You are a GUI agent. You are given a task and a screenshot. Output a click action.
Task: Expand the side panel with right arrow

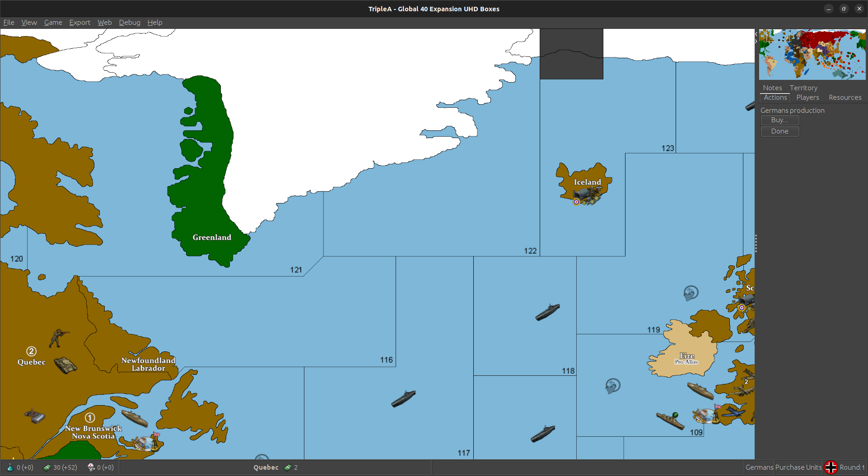756,41
